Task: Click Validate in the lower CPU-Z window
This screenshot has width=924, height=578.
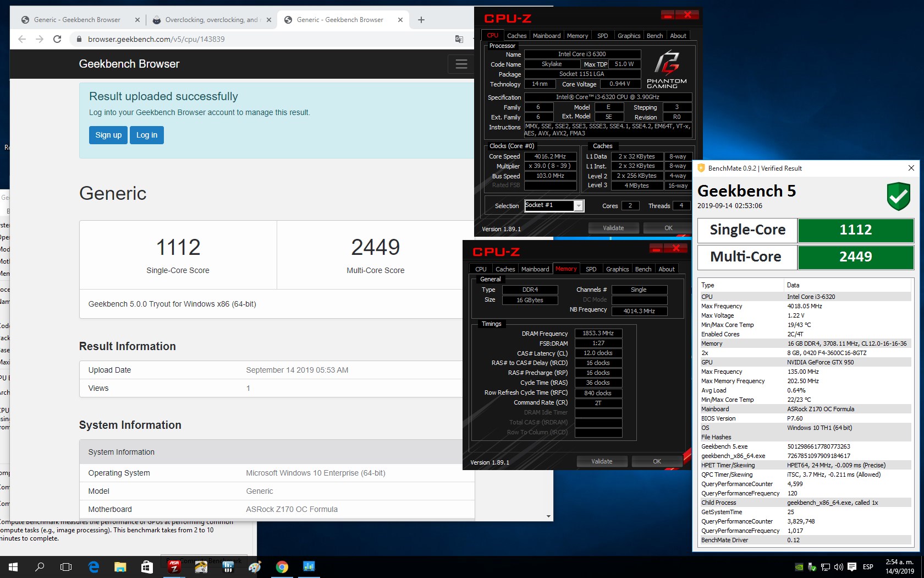Action: (x=602, y=461)
